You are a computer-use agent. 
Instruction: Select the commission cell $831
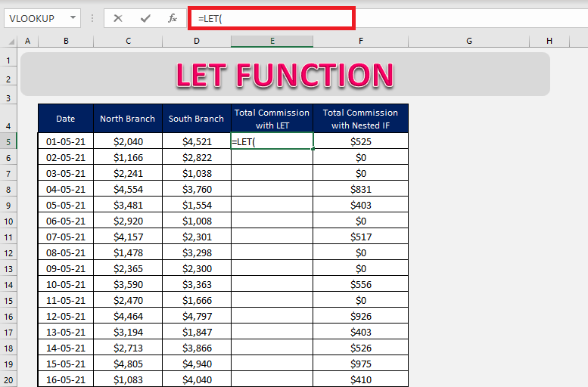pos(361,189)
